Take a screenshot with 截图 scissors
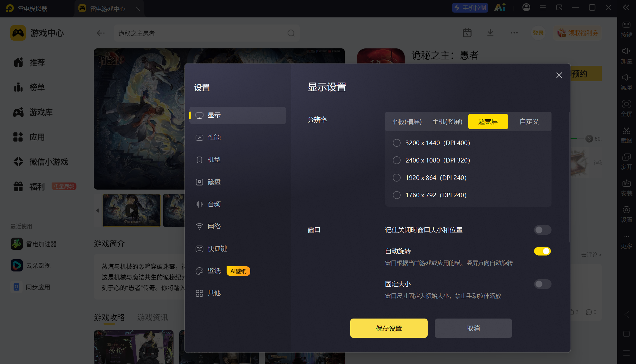This screenshot has width=636, height=364. point(626,135)
